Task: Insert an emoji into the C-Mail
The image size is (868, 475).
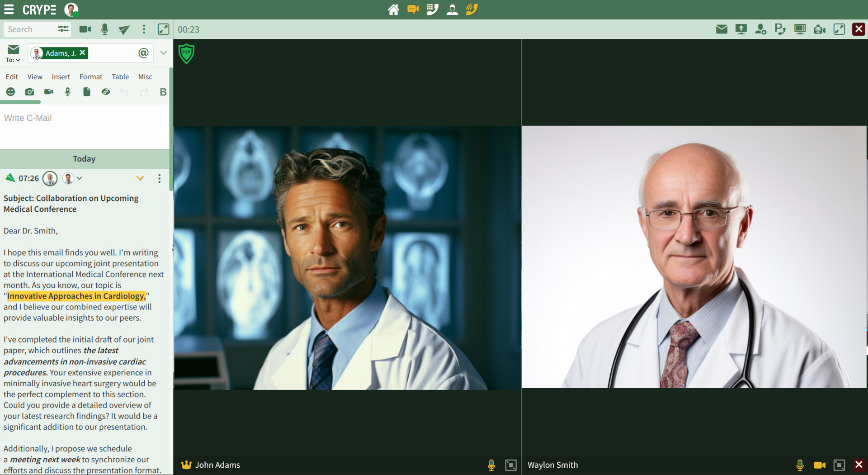Action: (10, 92)
